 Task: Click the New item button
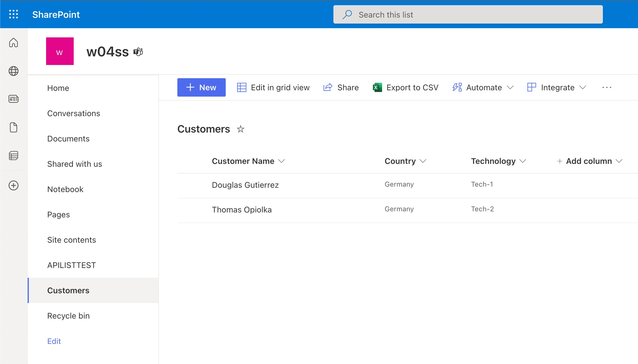[x=201, y=87]
